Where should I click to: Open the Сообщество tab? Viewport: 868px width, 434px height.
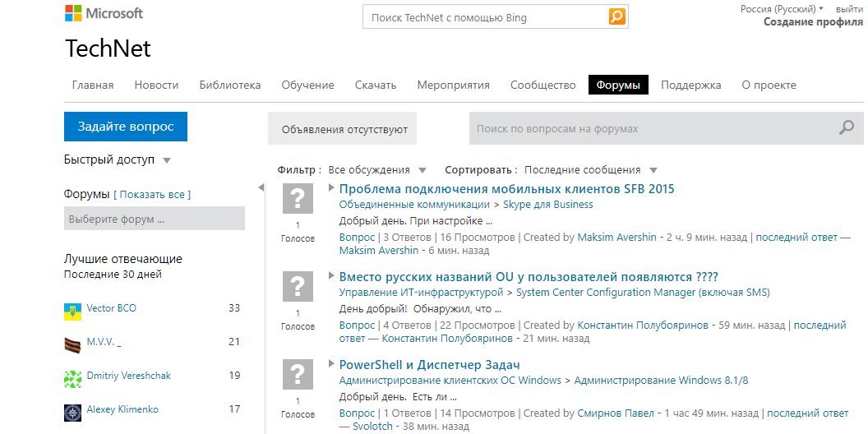pyautogui.click(x=543, y=85)
